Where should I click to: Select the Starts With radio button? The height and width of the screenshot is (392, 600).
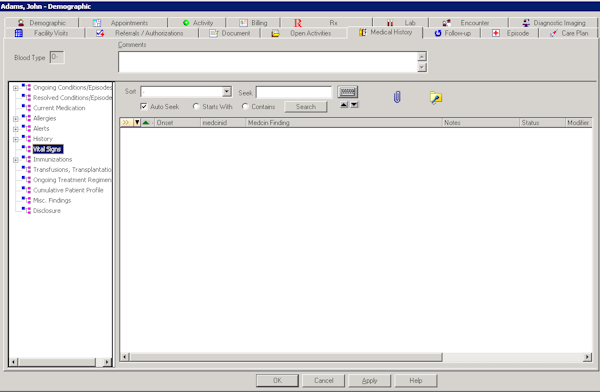[x=196, y=106]
